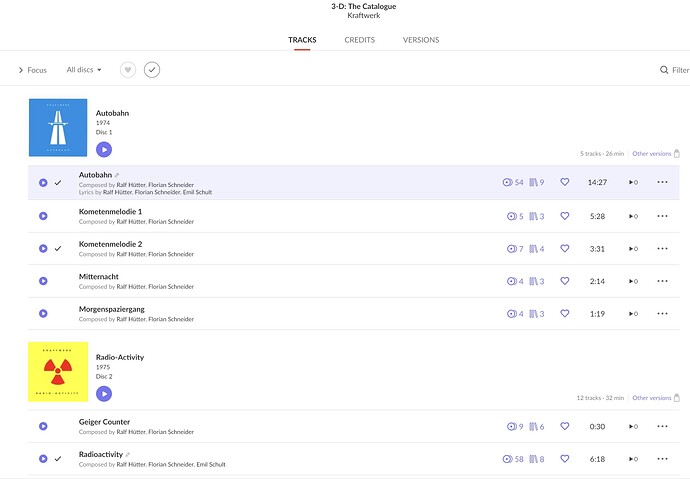Open more options for Morgenspaziergang
This screenshot has height=479, width=690.
coord(662,314)
